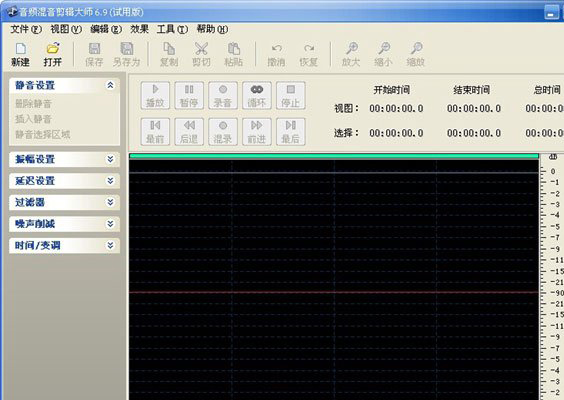This screenshot has width=564, height=400.
Task: Jump to end with the 最后 button
Action: pyautogui.click(x=291, y=132)
